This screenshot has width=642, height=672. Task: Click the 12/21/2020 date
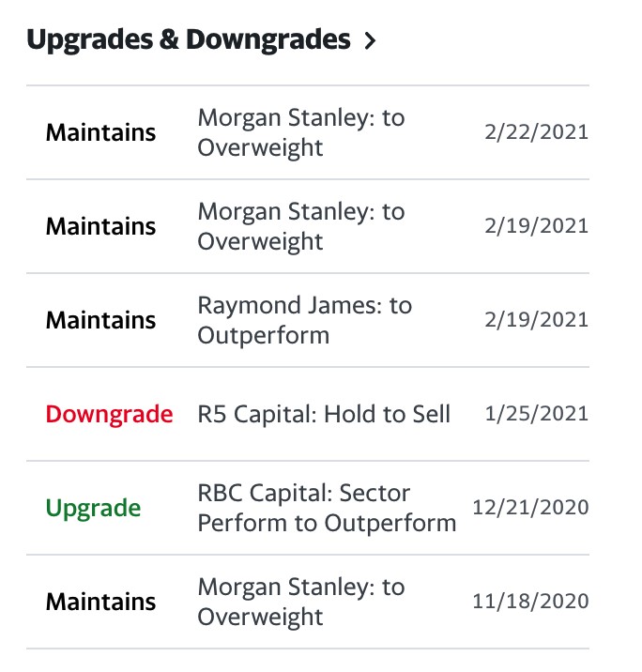pyautogui.click(x=530, y=508)
